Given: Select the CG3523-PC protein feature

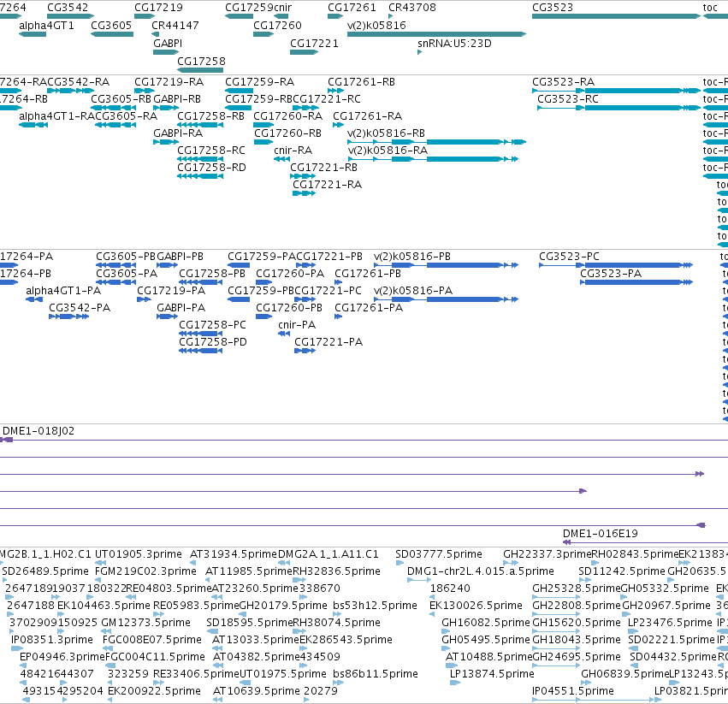Looking at the screenshot, I should click(616, 265).
